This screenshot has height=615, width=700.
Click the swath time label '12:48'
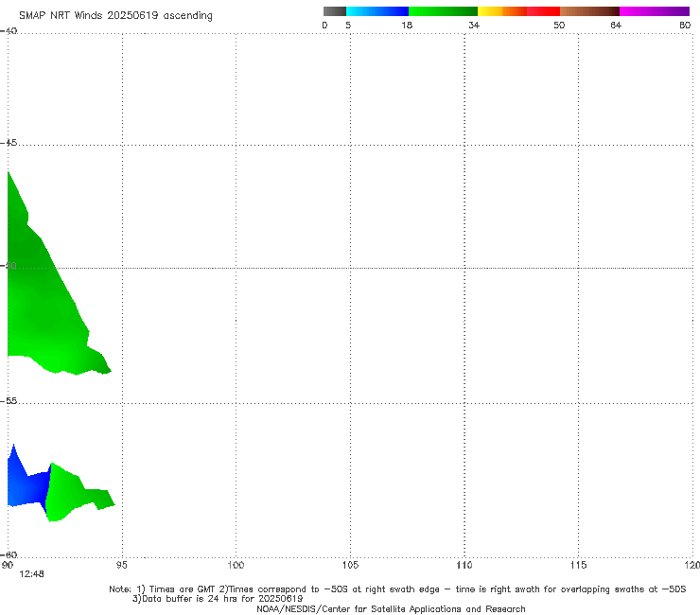coord(31,574)
